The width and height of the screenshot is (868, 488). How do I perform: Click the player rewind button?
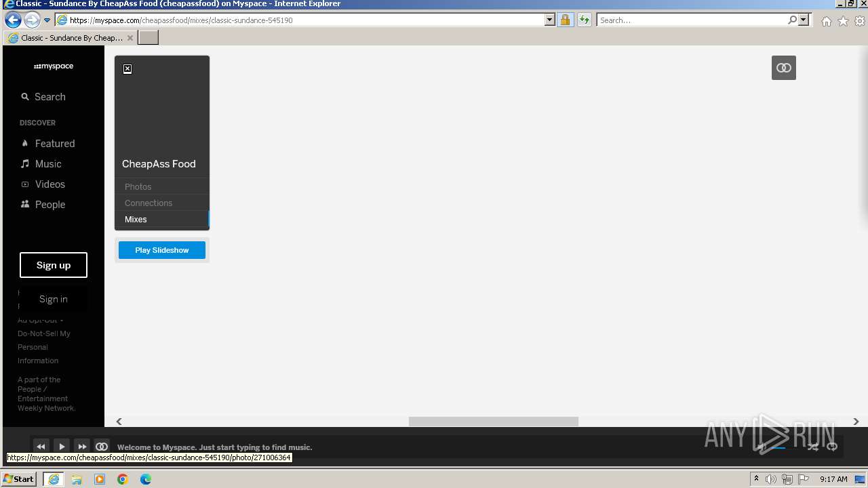[x=41, y=447]
